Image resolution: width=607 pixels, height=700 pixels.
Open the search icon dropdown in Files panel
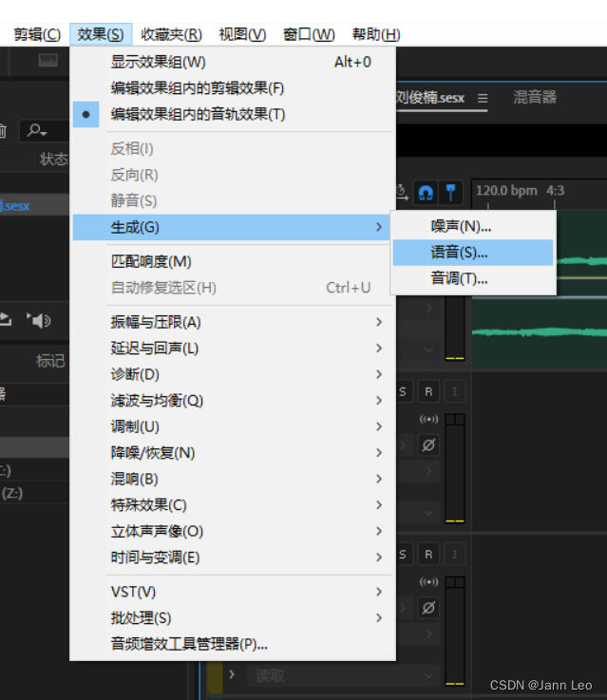pos(37,130)
